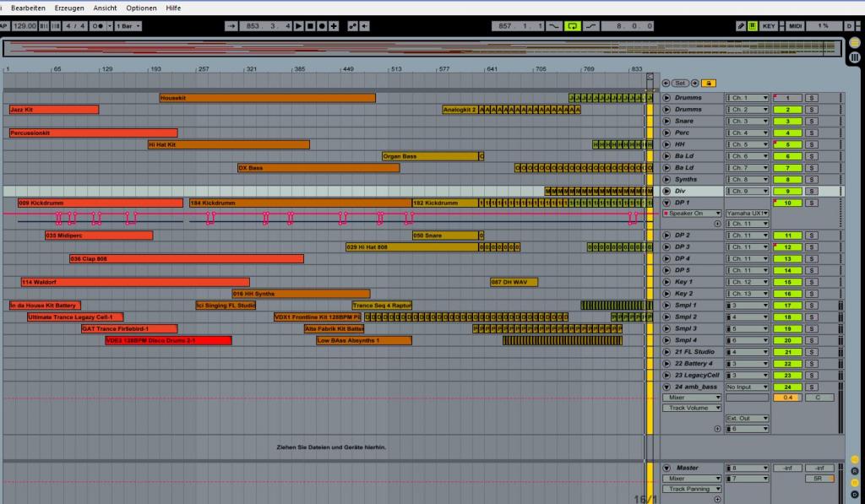Enable the punch-in switch

click(x=553, y=26)
